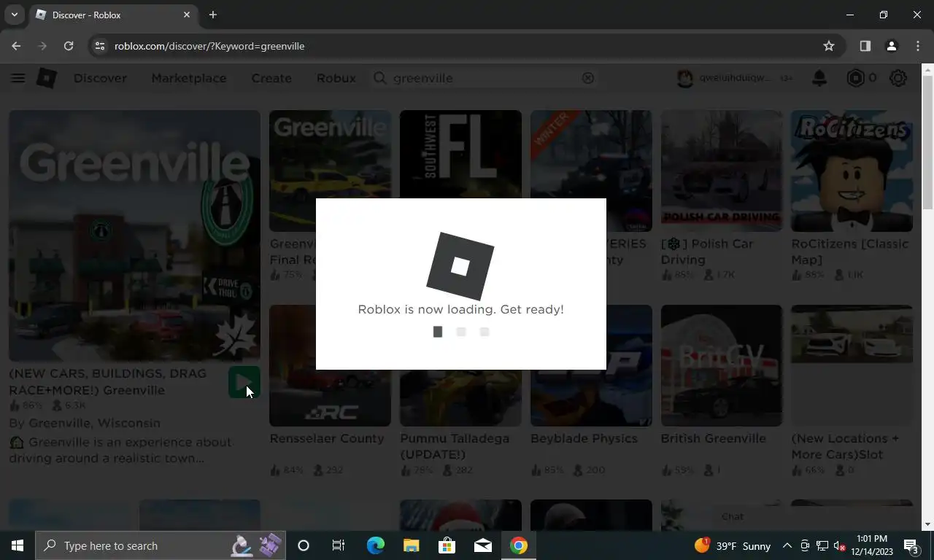Open Microsoft Store from taskbar
Image resolution: width=934 pixels, height=560 pixels.
pyautogui.click(x=447, y=545)
